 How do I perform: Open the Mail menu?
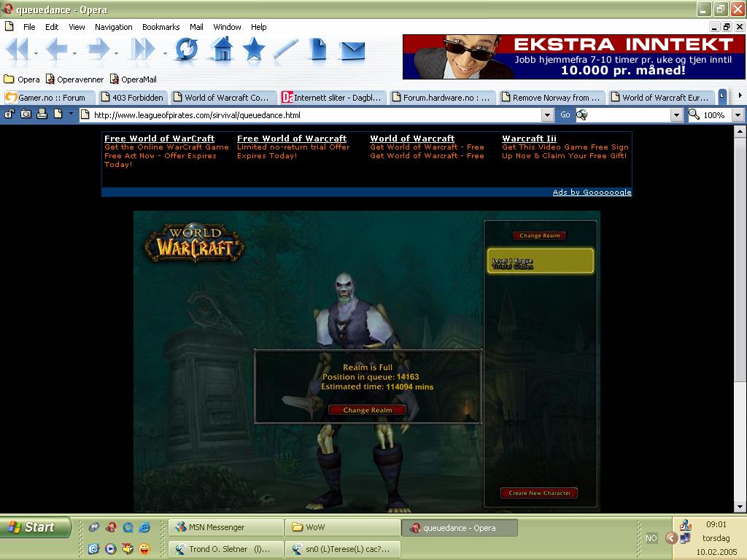[x=196, y=27]
